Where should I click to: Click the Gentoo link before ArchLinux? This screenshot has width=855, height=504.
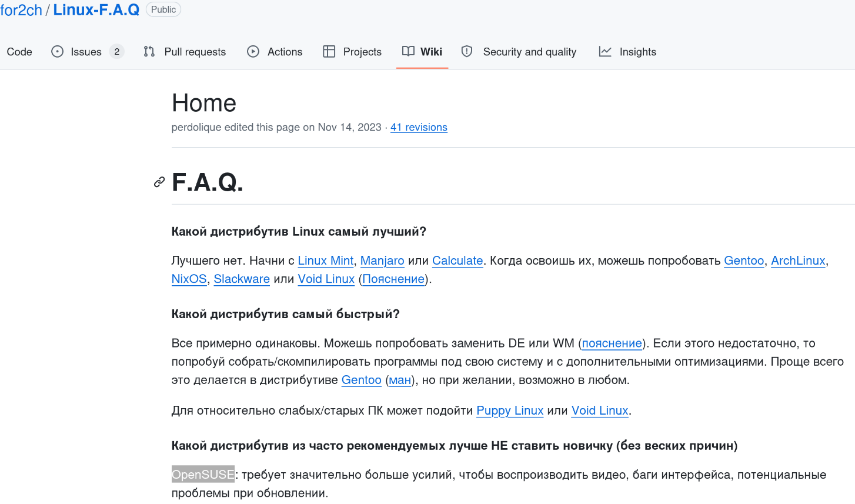(744, 261)
